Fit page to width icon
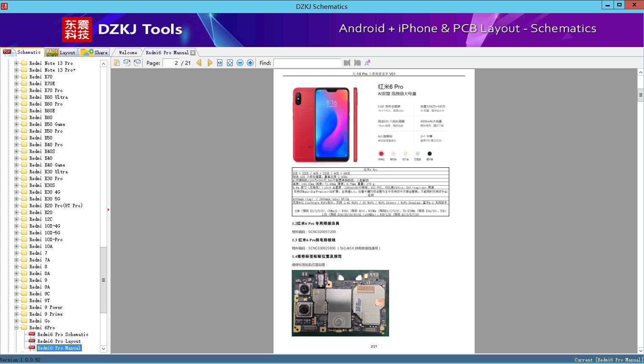The image size is (644, 364). [220, 63]
